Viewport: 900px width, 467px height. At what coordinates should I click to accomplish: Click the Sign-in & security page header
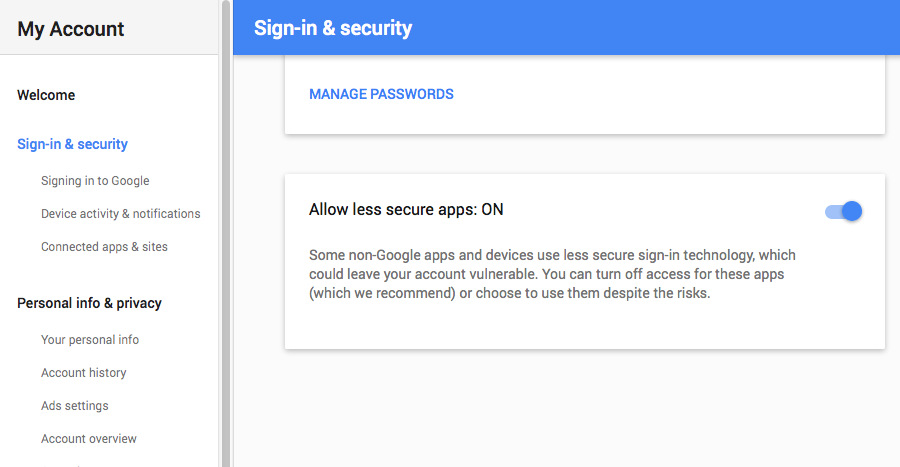point(333,28)
